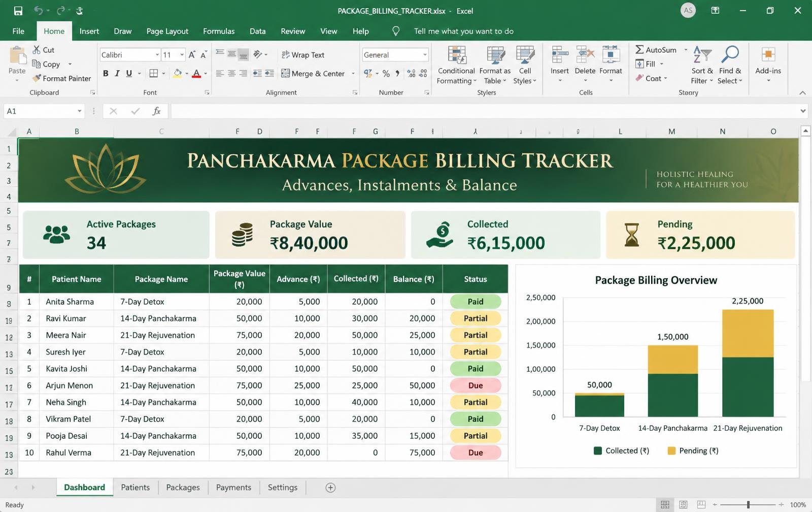Select the Format Painter tool

point(61,78)
